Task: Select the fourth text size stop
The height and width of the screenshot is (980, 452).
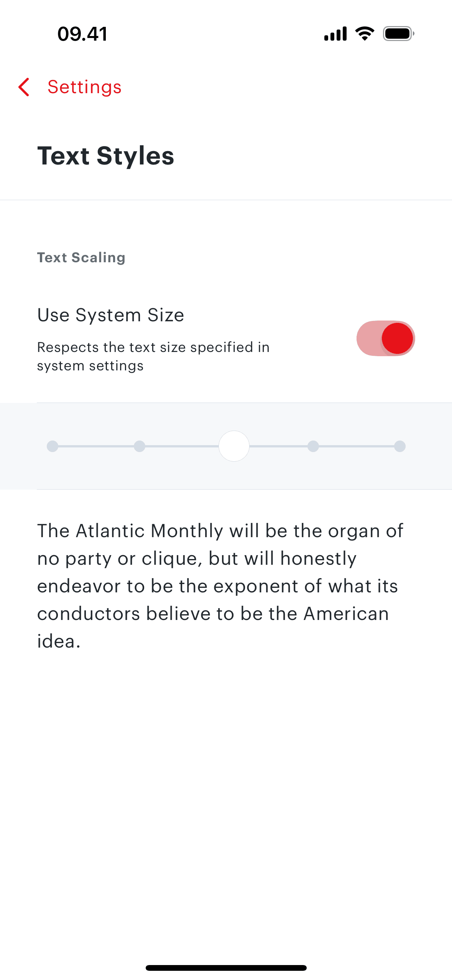Action: 313,446
